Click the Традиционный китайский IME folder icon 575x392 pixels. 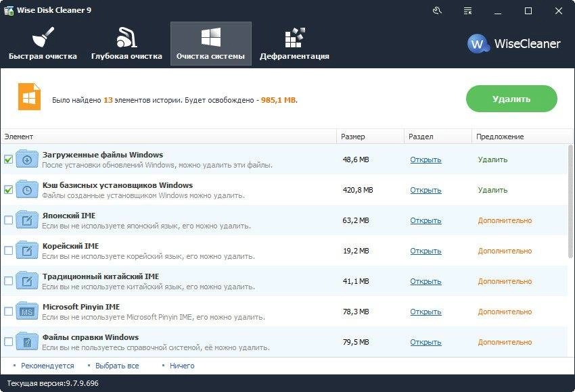[27, 280]
